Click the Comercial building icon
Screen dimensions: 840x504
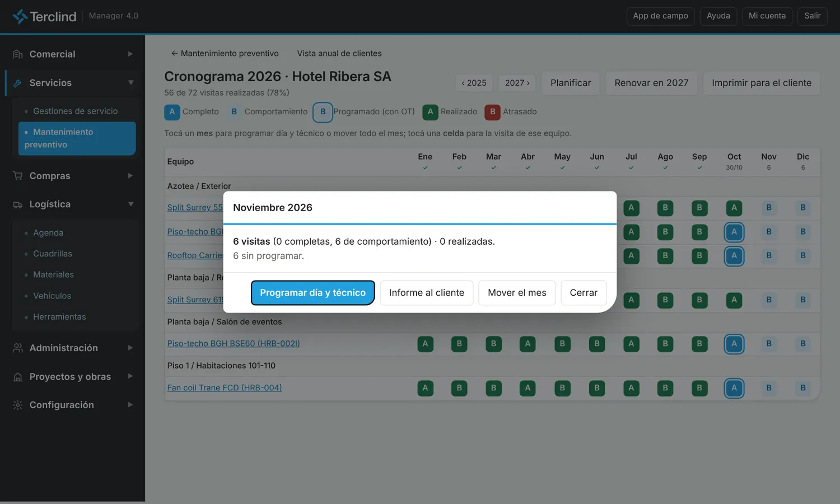18,54
